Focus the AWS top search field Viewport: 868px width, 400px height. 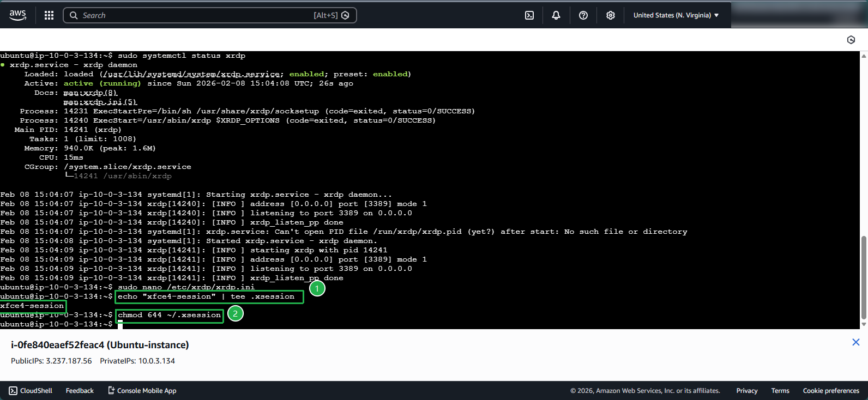[210, 15]
